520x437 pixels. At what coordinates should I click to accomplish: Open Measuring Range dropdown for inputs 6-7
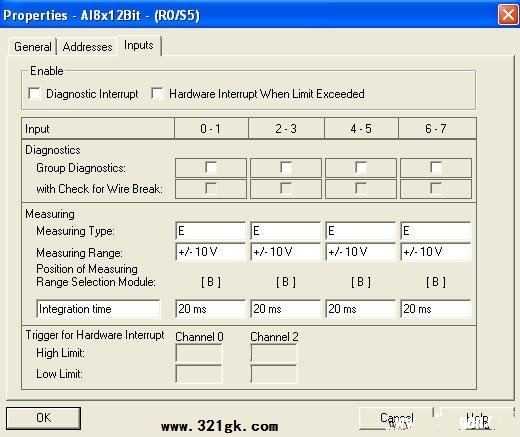[436, 252]
